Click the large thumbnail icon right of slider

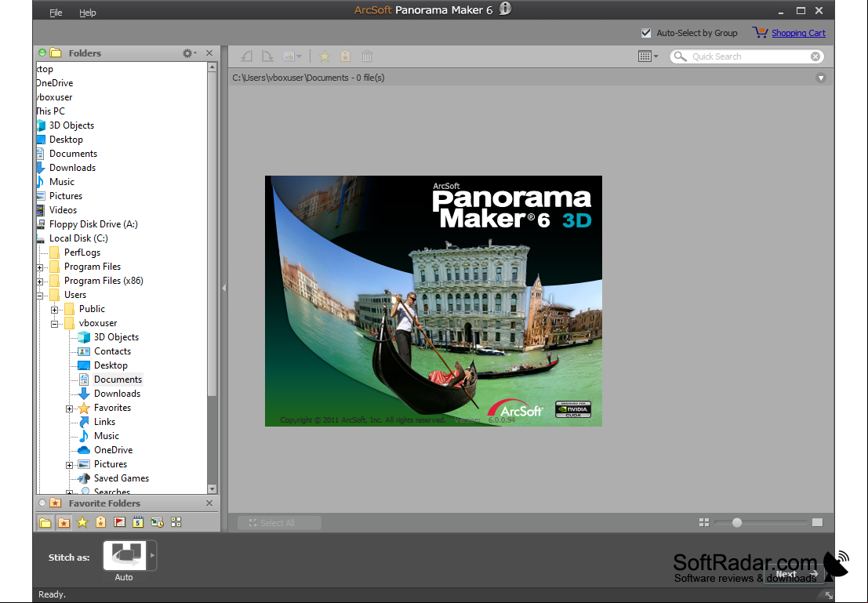pyautogui.click(x=818, y=523)
